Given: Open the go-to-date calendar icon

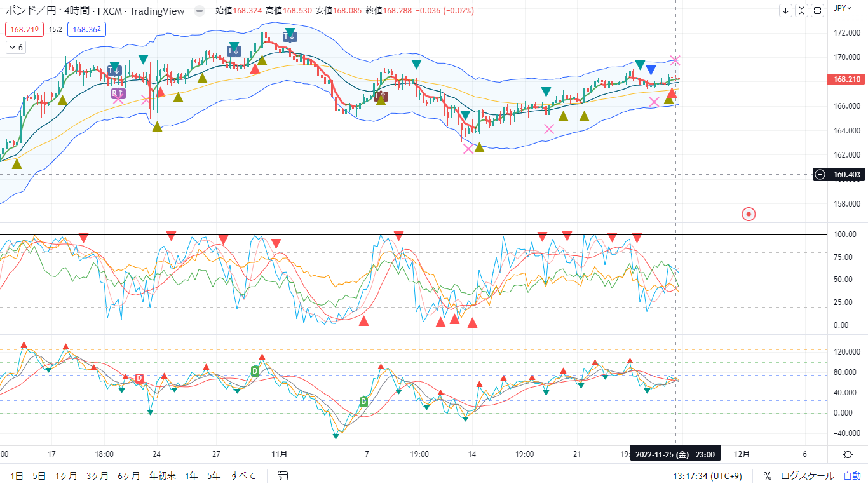Looking at the screenshot, I should (283, 475).
